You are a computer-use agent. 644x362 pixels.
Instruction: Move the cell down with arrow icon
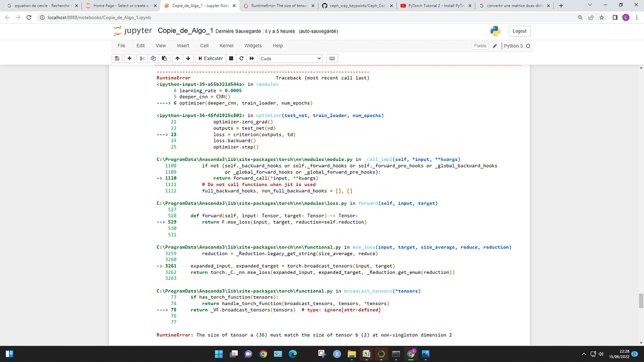(188, 58)
